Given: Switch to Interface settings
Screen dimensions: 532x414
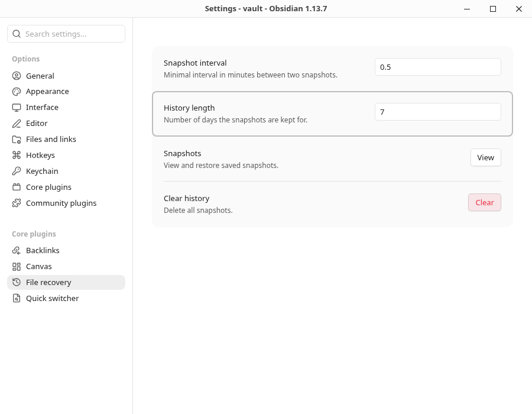Looking at the screenshot, I should click(x=66, y=108).
